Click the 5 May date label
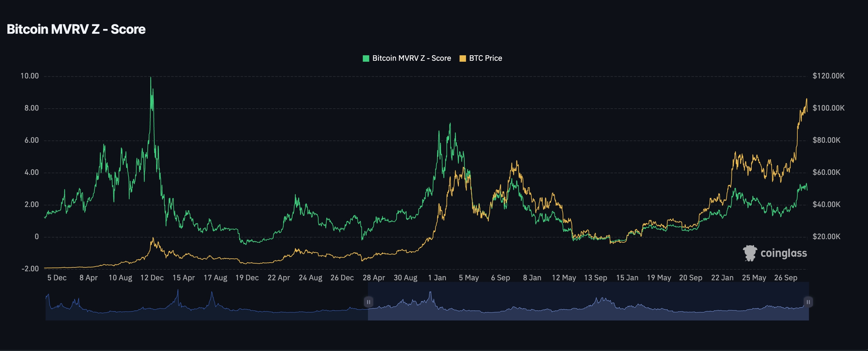 (x=469, y=278)
